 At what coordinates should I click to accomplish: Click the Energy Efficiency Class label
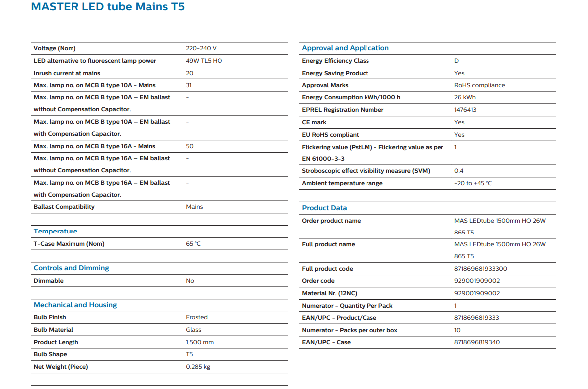(335, 61)
